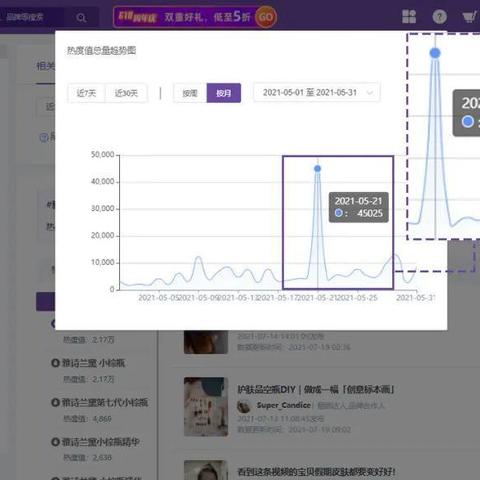Click the date range dropdown chevron arrow
Screen dimensions: 480x480
tap(369, 93)
